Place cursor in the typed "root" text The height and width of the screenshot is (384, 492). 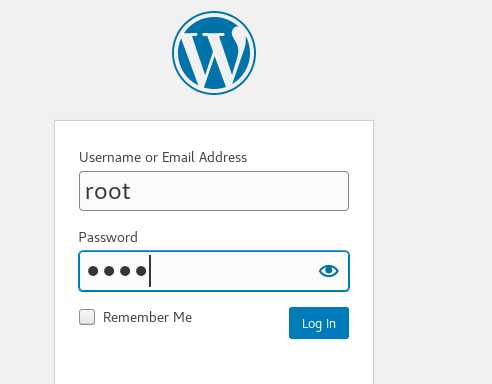point(107,192)
